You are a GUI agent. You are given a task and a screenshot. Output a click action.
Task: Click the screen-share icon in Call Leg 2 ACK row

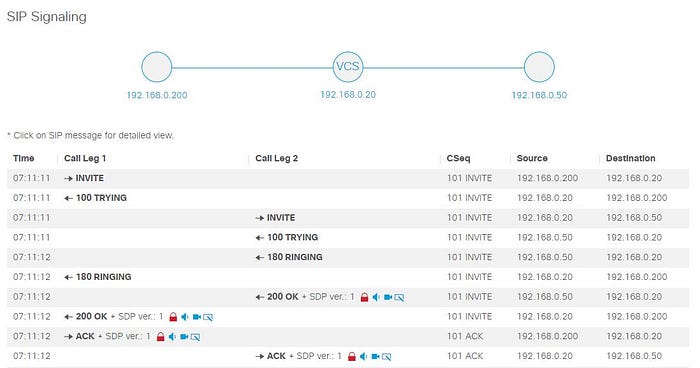tap(386, 357)
